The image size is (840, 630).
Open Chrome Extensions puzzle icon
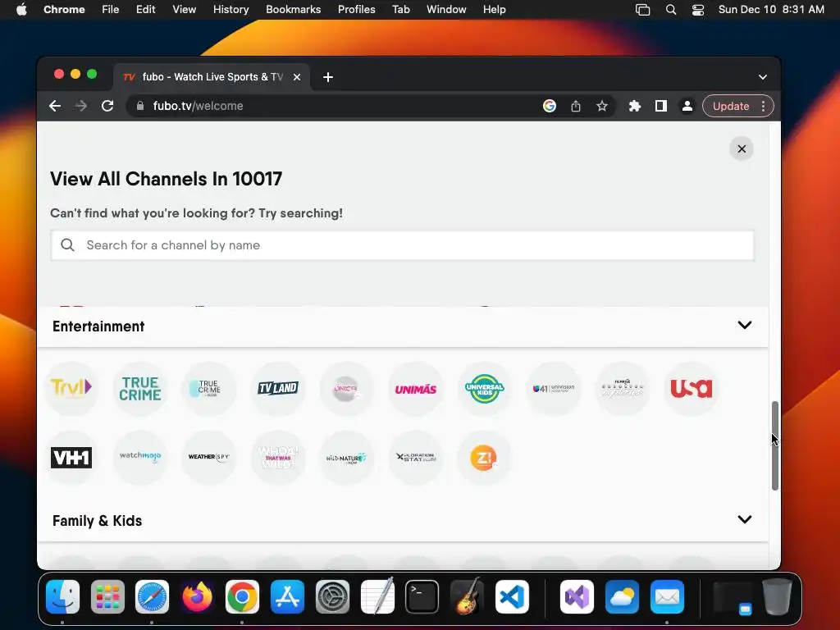(x=635, y=106)
